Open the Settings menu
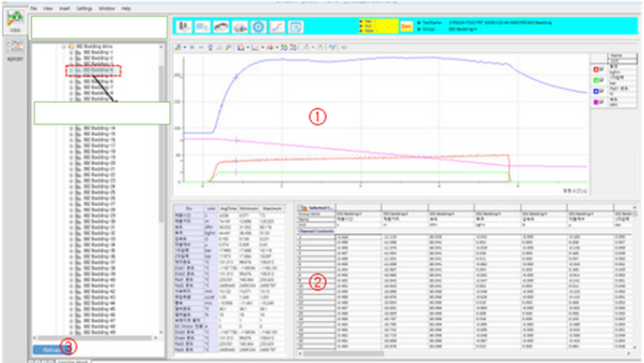The image size is (644, 363). point(84,7)
